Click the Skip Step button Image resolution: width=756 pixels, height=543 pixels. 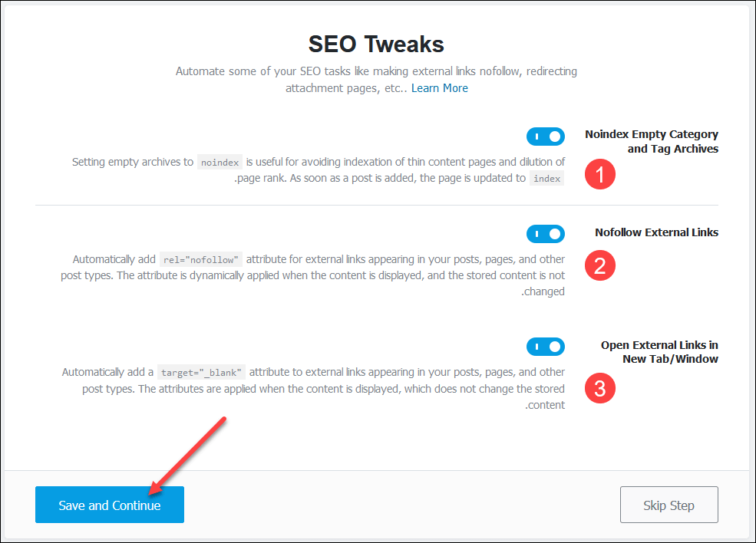(x=669, y=505)
